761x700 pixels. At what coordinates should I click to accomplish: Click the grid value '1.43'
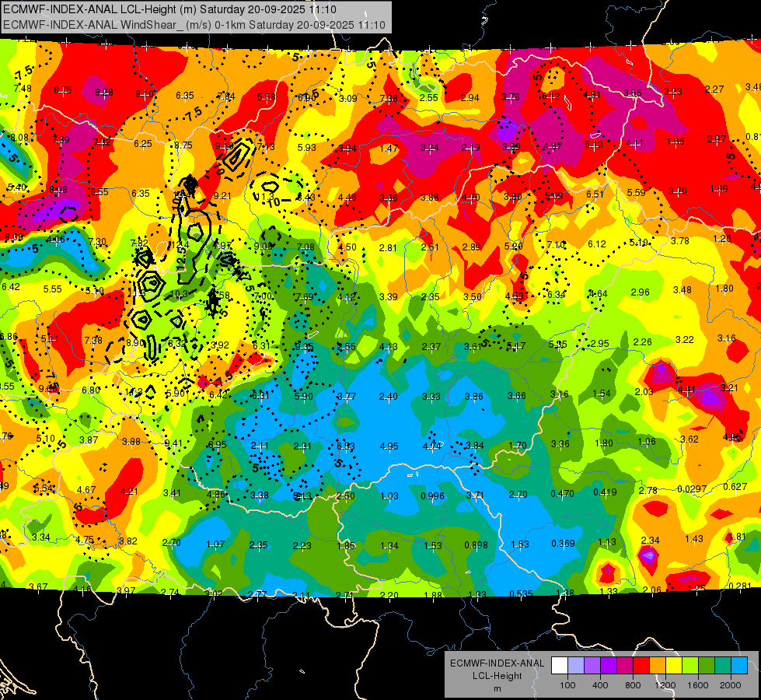(x=694, y=539)
